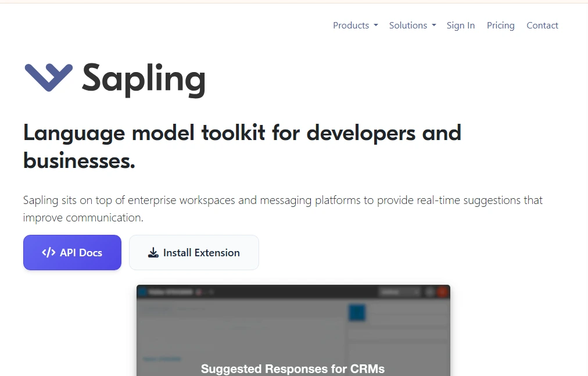Open the API Docs button

coord(73,253)
